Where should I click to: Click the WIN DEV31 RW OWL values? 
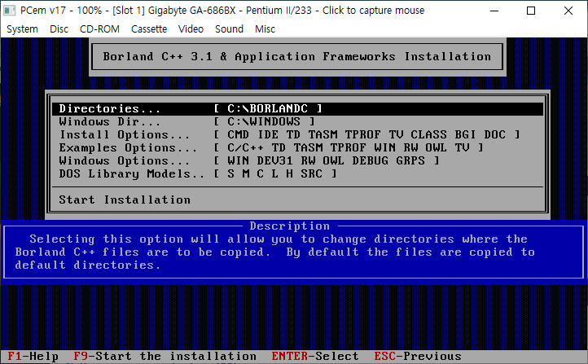(x=327, y=160)
